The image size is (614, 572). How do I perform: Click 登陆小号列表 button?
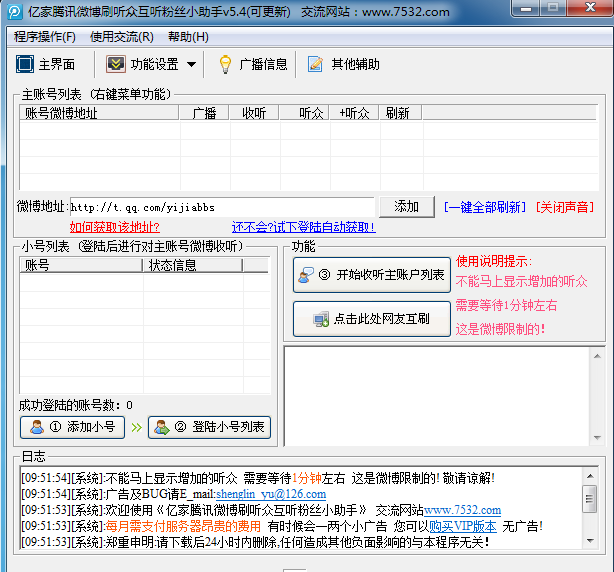209,427
